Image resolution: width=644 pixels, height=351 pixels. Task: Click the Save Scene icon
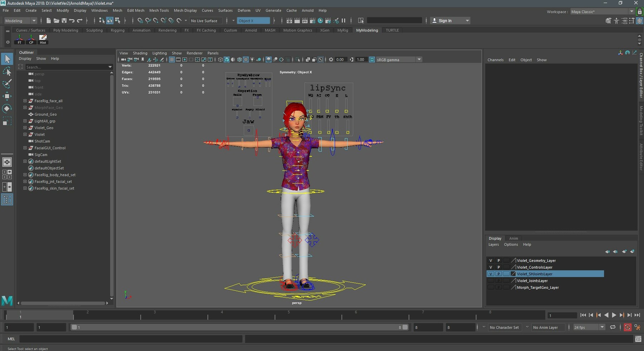pos(64,21)
